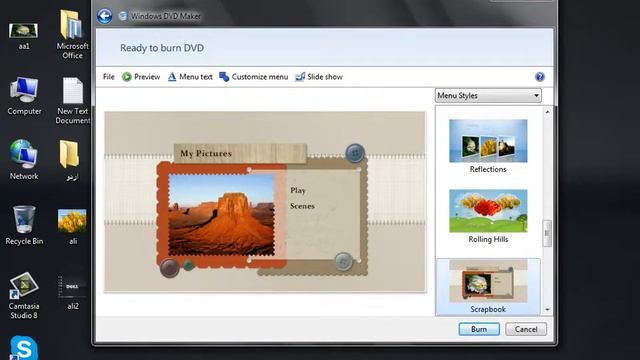The image size is (640, 360).
Task: Click Preview in the toolbar
Action: coord(141,77)
